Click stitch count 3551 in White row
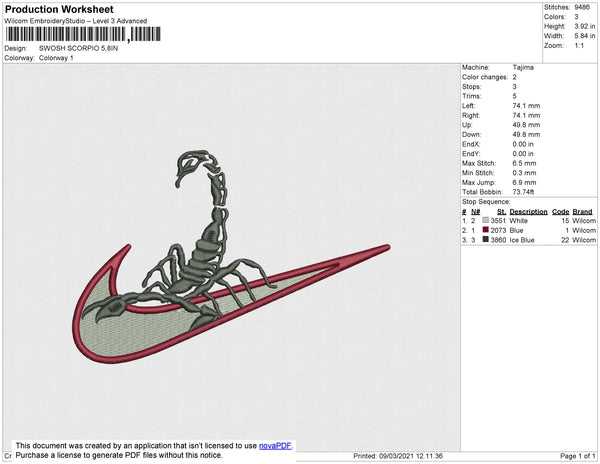The width and height of the screenshot is (600, 464). coord(498,221)
